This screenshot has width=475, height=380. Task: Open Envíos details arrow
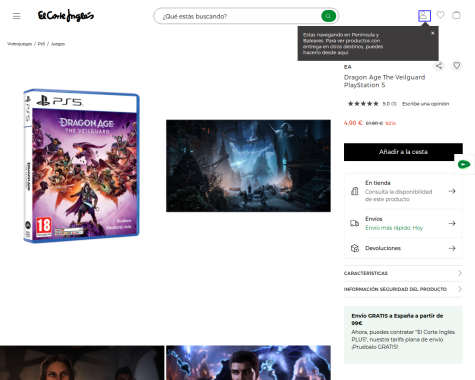pyautogui.click(x=452, y=223)
